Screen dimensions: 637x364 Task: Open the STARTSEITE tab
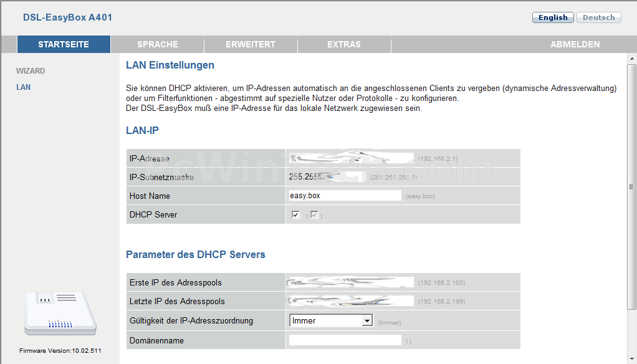click(x=64, y=44)
